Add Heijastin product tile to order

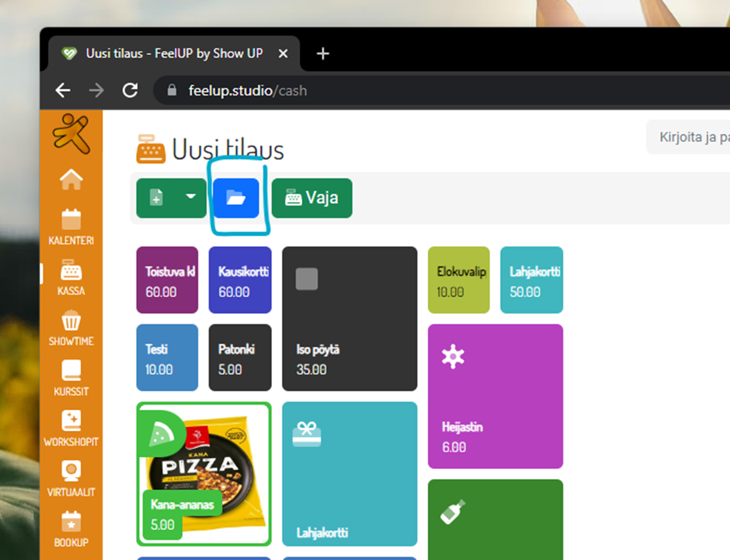(495, 396)
